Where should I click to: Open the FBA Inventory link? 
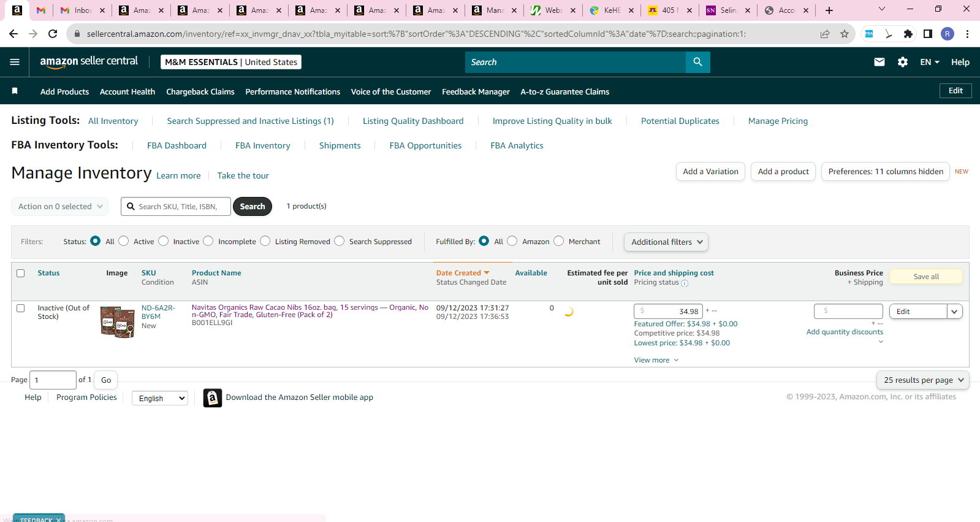263,145
